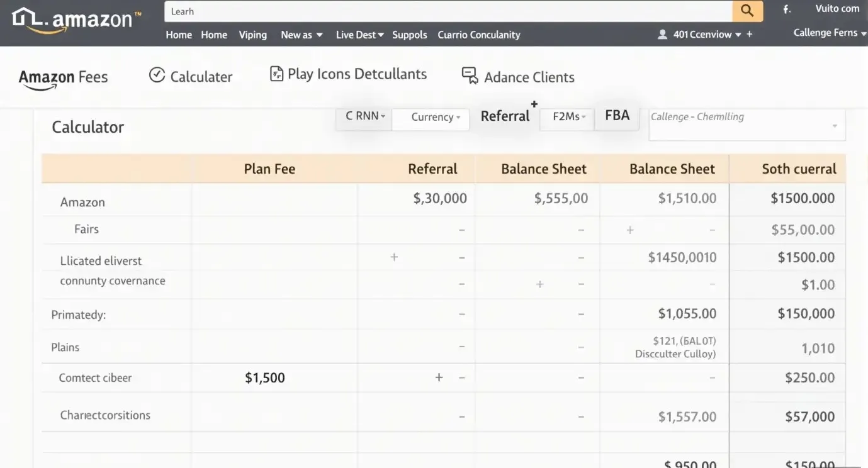Open the Viping menu item
Image resolution: width=868 pixels, height=468 pixels.
[x=252, y=35]
